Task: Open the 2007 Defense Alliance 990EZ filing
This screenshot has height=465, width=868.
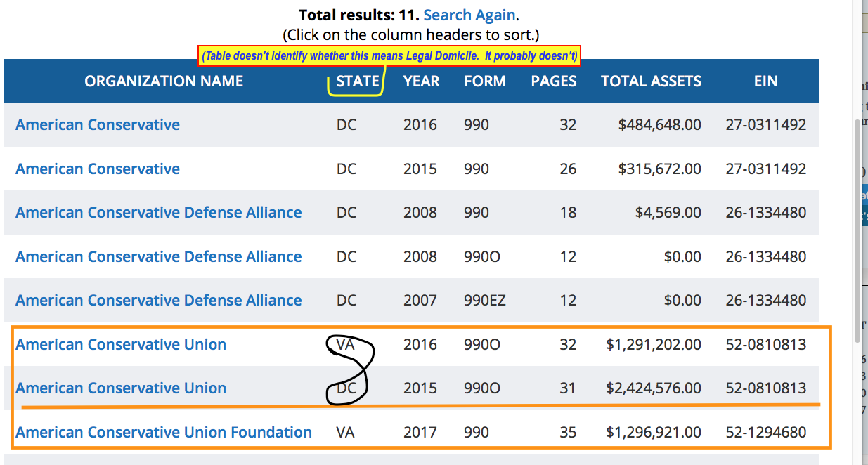Action: pyautogui.click(x=159, y=301)
